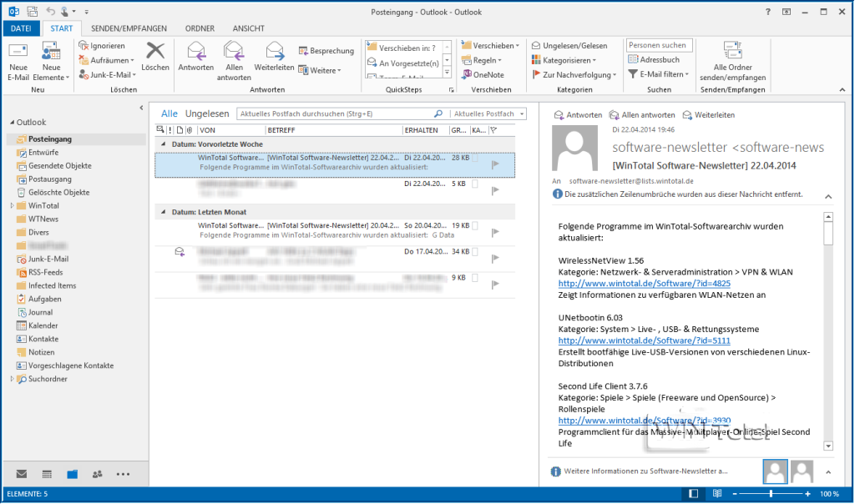The height and width of the screenshot is (504, 855).
Task: Collapse the Vorvorletzte Woche date group
Action: tap(164, 144)
